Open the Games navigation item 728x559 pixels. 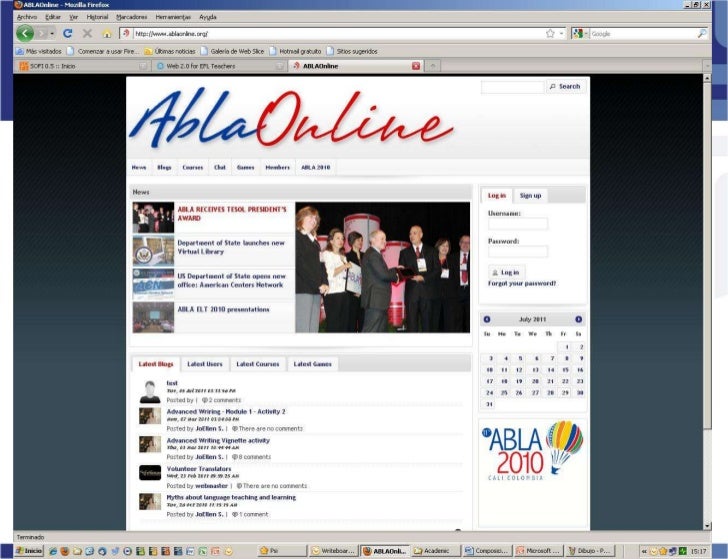tap(245, 167)
